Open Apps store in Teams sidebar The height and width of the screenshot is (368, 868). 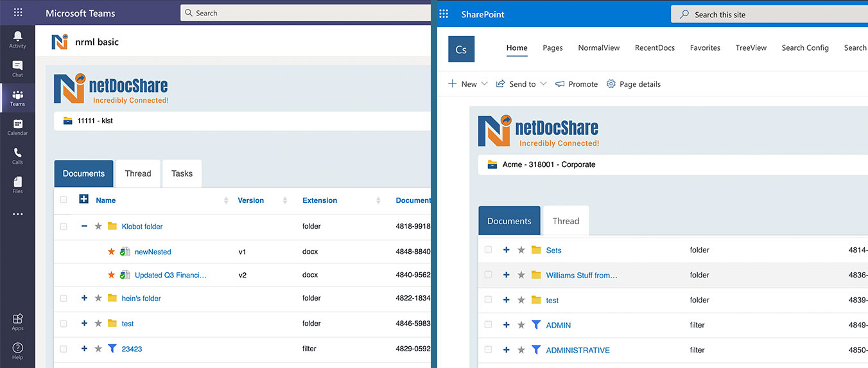click(x=17, y=321)
